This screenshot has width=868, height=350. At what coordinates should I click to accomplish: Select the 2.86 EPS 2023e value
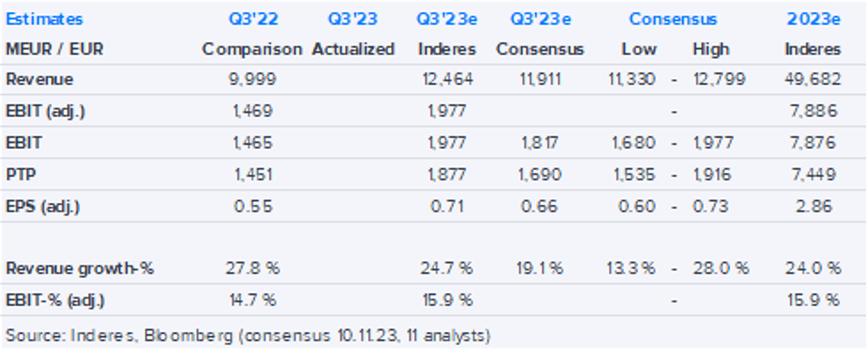pos(814,206)
